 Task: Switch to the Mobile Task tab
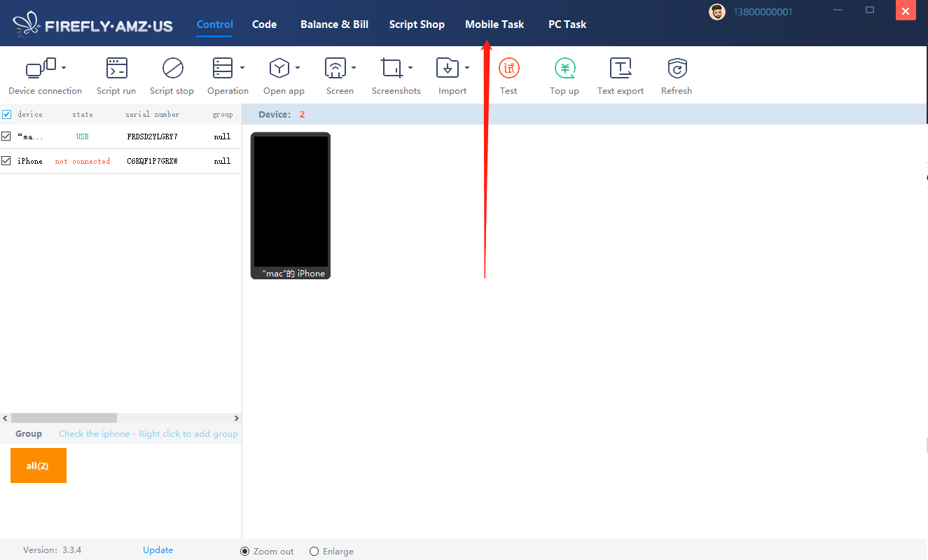[494, 24]
